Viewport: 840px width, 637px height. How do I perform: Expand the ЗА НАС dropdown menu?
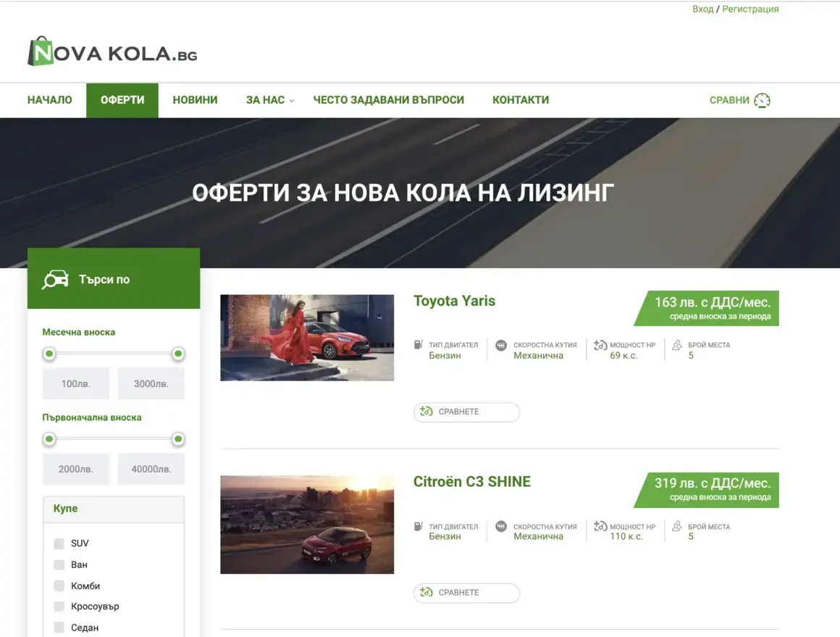pos(270,100)
